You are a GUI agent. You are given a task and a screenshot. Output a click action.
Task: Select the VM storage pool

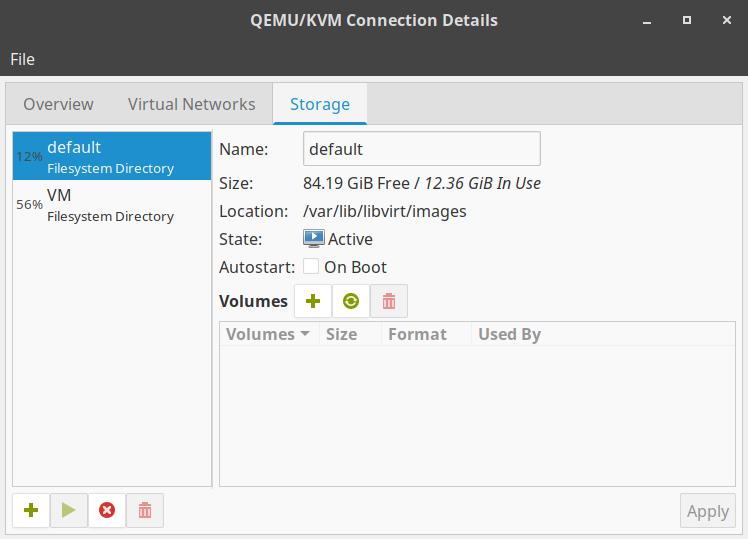[112, 204]
